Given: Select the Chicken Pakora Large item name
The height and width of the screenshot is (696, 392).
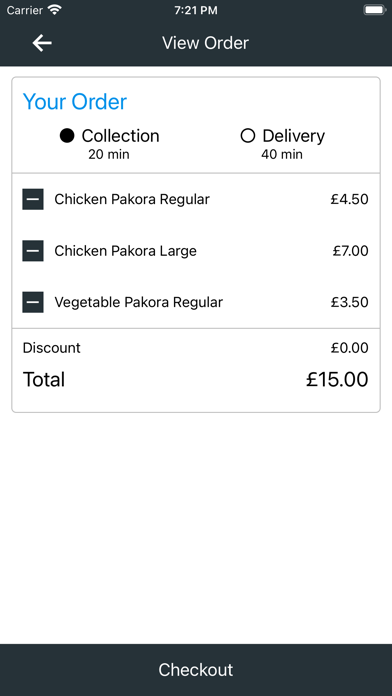Looking at the screenshot, I should [x=125, y=251].
